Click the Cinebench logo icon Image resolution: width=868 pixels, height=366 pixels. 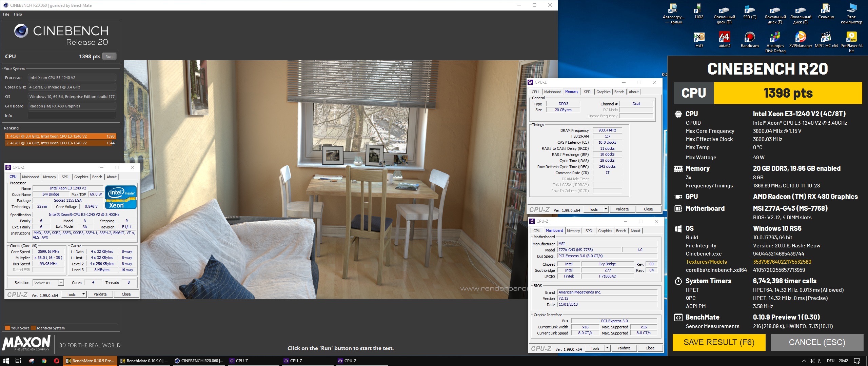click(x=21, y=31)
